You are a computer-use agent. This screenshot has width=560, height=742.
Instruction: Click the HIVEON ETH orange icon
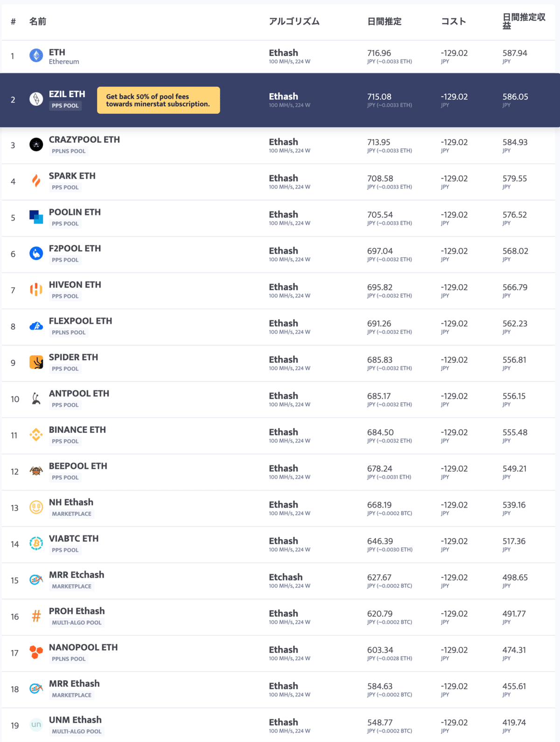tap(36, 290)
